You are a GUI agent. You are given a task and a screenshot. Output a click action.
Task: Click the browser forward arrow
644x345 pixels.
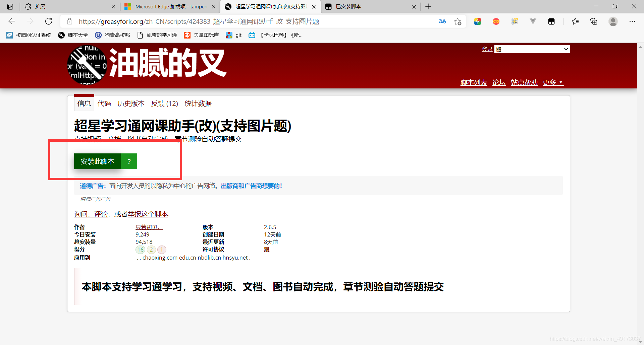tap(30, 21)
